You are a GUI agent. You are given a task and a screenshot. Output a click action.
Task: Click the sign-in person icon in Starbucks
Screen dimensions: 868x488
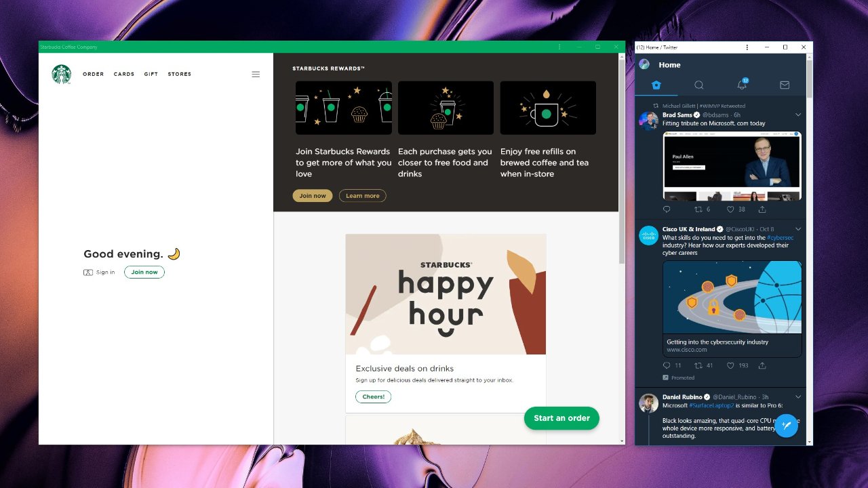pyautogui.click(x=88, y=272)
